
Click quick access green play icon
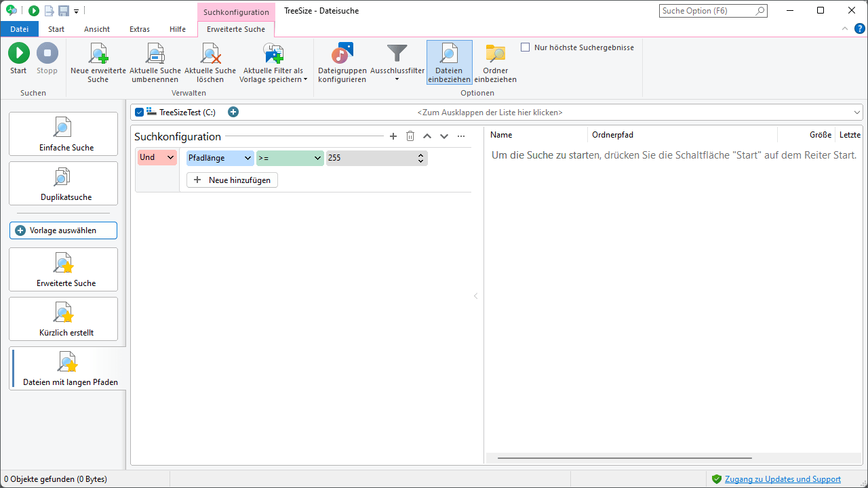point(33,11)
